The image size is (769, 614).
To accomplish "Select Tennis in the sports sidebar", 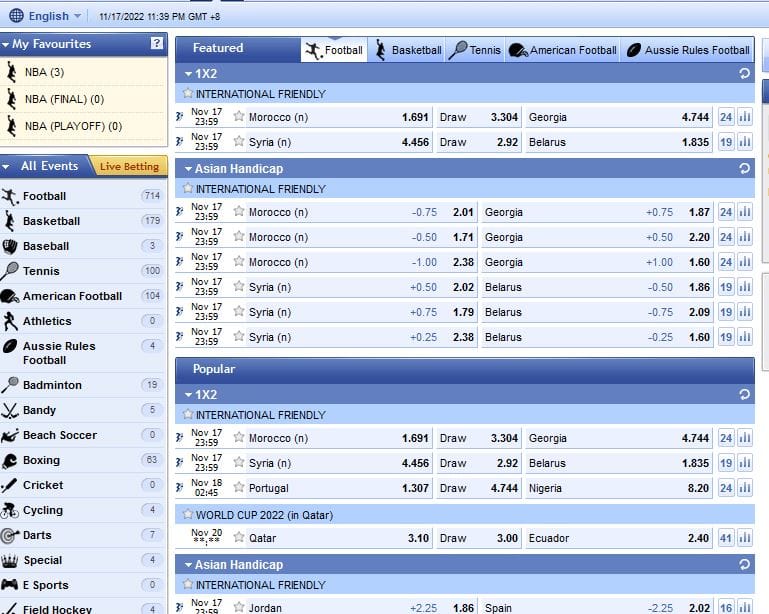I will tap(82, 271).
